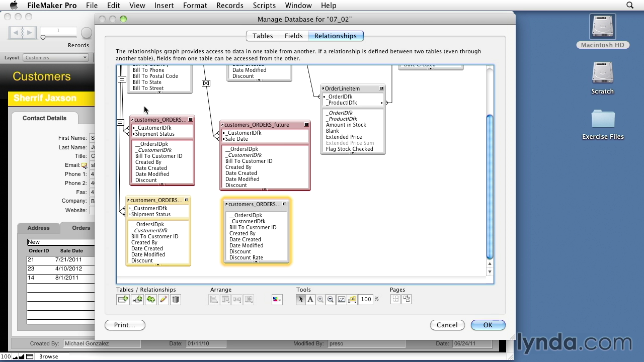Click the Cancel button

click(447, 325)
